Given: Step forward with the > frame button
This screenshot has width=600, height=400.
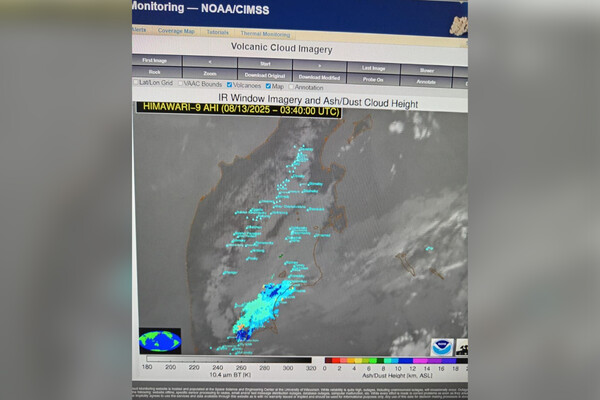Looking at the screenshot, I should 320,64.
